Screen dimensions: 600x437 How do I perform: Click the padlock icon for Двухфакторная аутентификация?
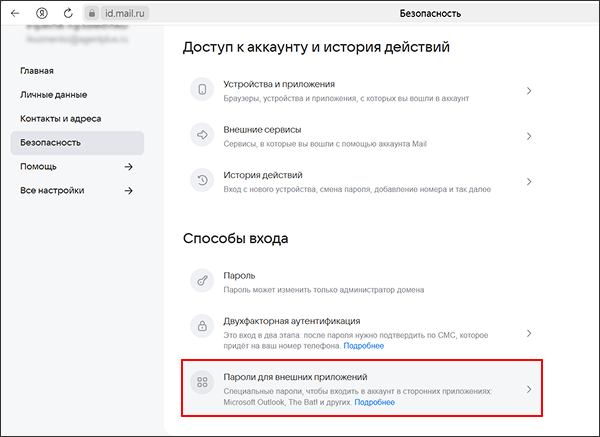click(x=202, y=326)
